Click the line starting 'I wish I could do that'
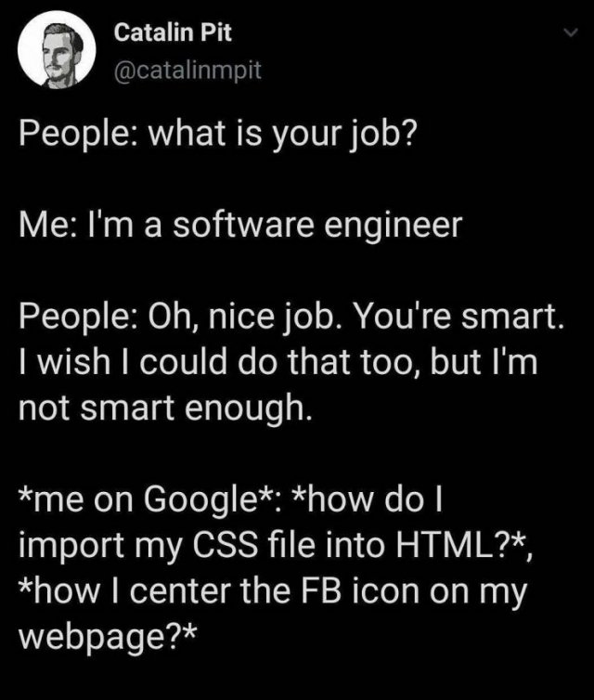The height and width of the screenshot is (700, 594). tap(278, 361)
